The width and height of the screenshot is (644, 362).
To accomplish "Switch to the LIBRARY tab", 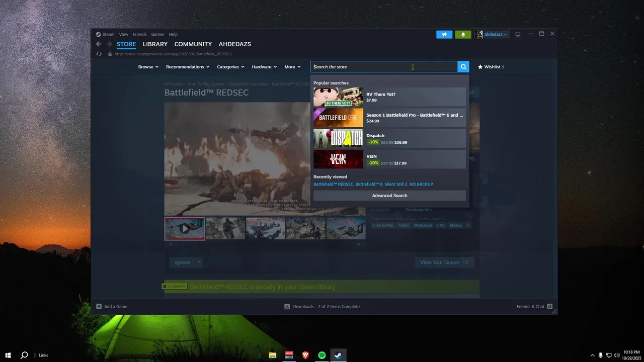I will (x=155, y=44).
